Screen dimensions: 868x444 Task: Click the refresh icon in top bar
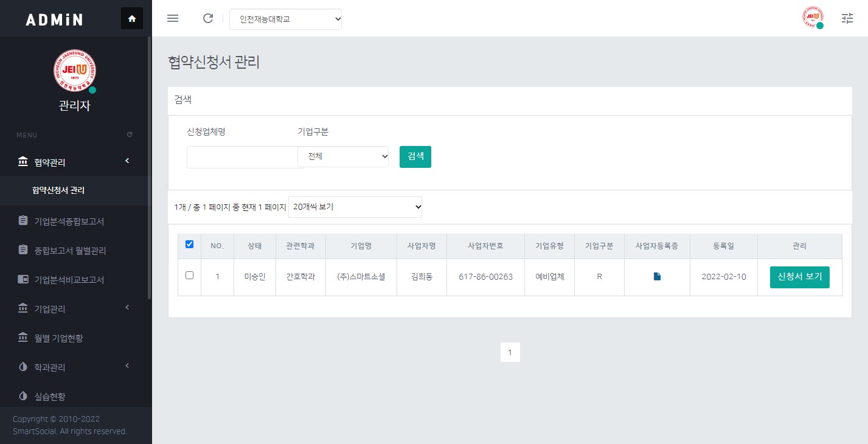208,18
